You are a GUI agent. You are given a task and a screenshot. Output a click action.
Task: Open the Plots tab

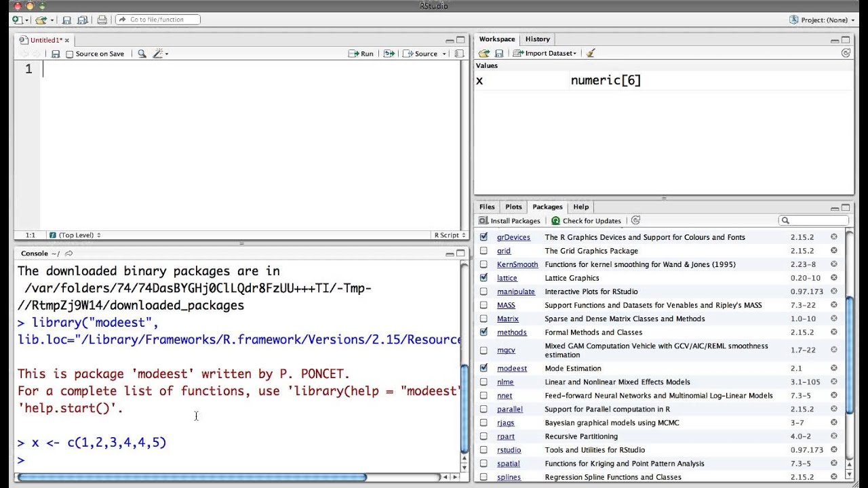point(513,207)
